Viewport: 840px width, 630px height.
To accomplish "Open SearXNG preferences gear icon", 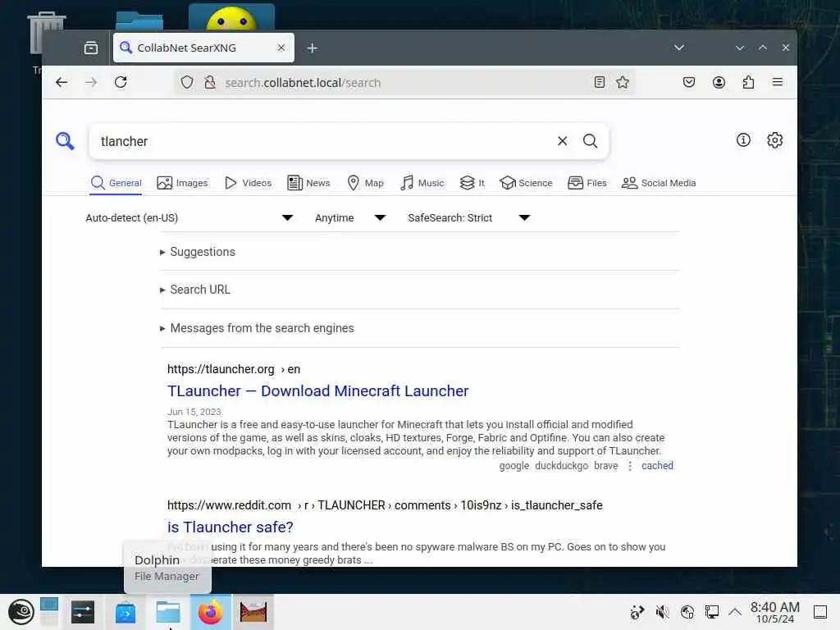I will coord(774,139).
